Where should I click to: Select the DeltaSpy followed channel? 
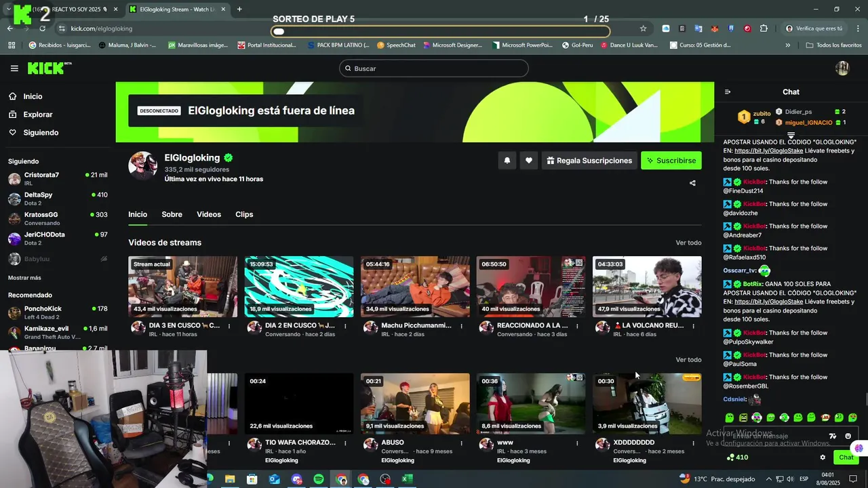tap(58, 199)
